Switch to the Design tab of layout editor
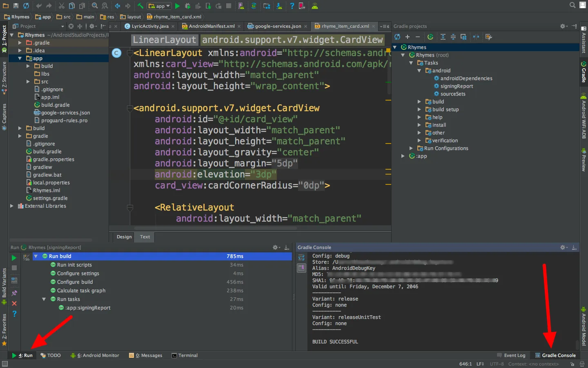 [124, 237]
